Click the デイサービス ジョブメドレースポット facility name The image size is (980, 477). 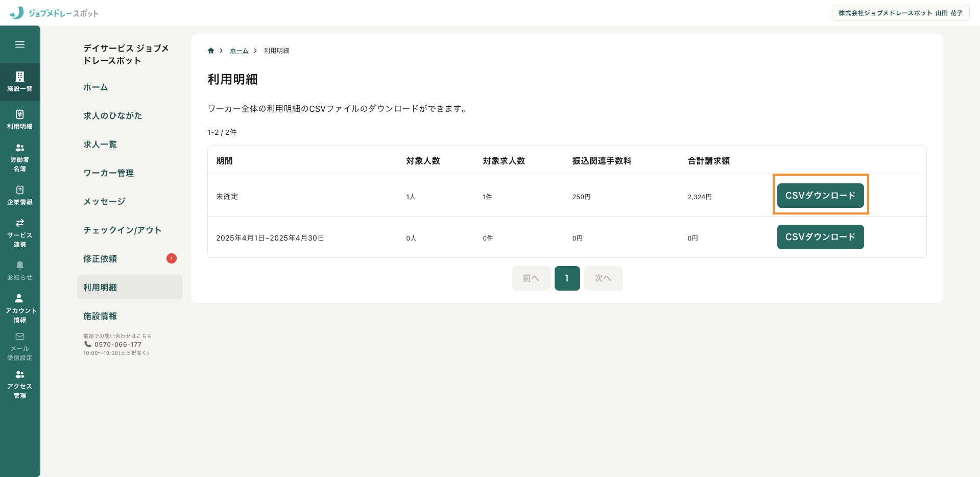click(x=126, y=54)
